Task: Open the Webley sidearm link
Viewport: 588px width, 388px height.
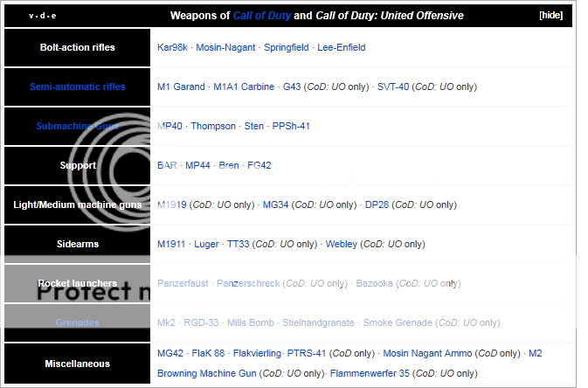Action: [342, 244]
